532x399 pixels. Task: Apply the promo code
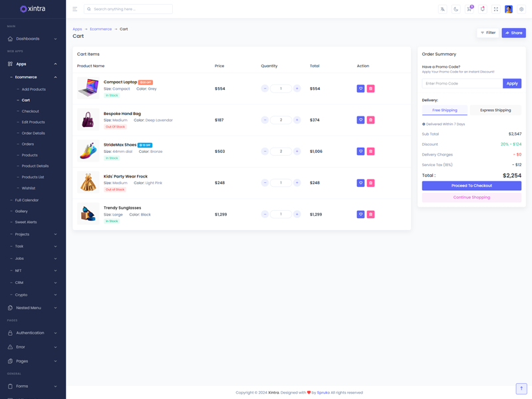(x=511, y=83)
